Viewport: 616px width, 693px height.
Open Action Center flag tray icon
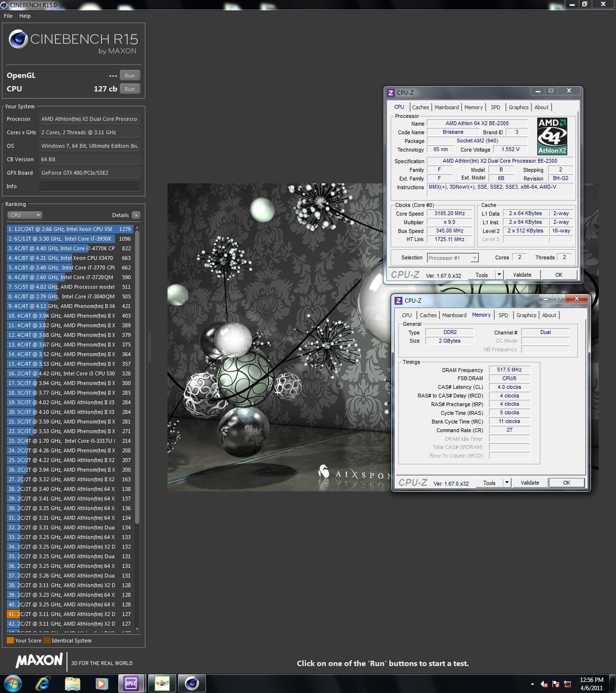point(556,684)
